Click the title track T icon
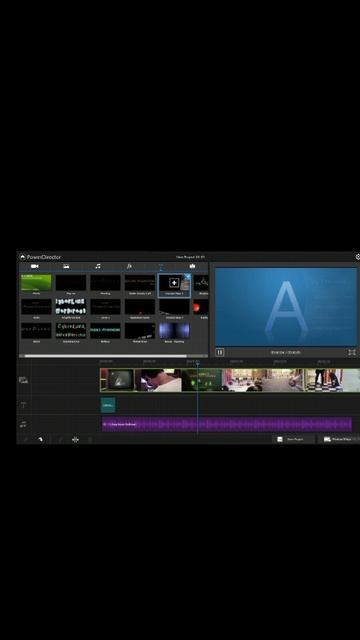The image size is (360, 640). click(24, 405)
